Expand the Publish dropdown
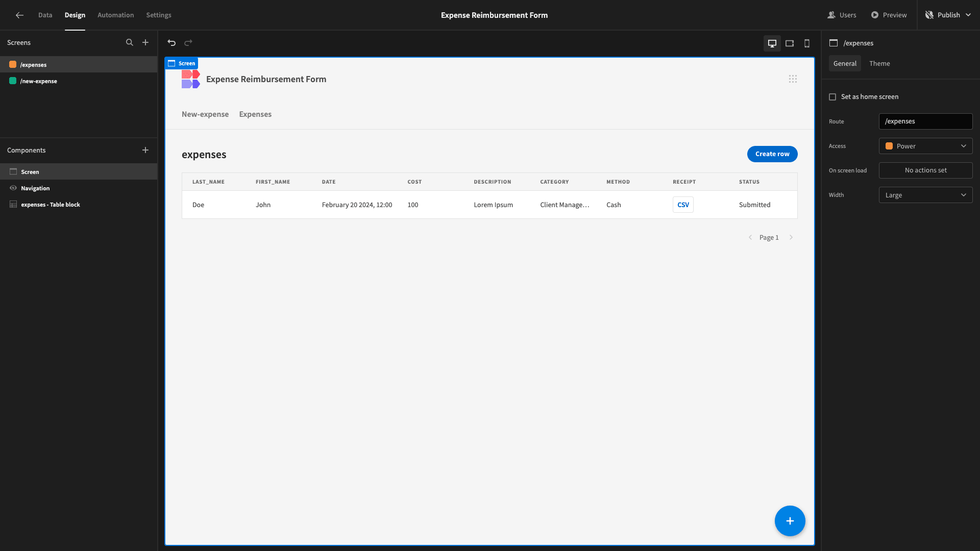This screenshot has width=980, height=551. click(x=968, y=15)
